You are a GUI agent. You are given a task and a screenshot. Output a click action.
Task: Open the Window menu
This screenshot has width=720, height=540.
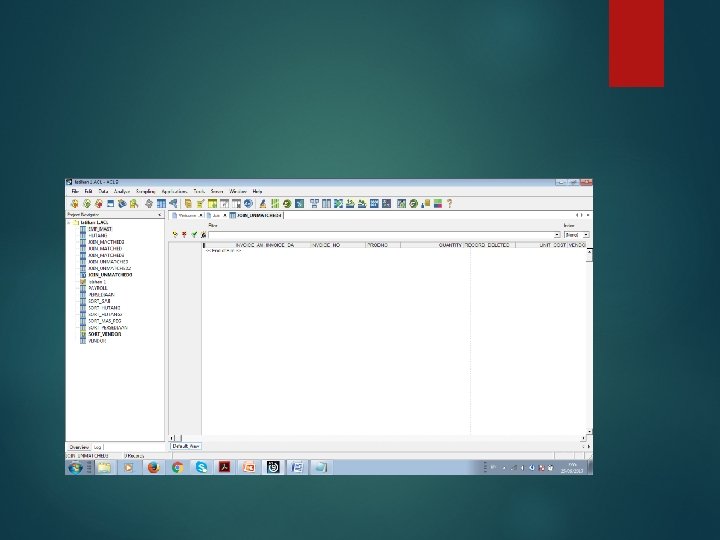coord(238,191)
